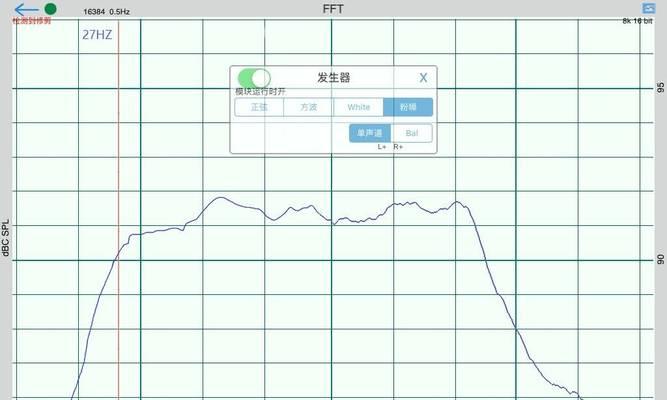Select the 粉噪 pink noise option
Viewport: 667px width, 400px height.
pyautogui.click(x=408, y=107)
